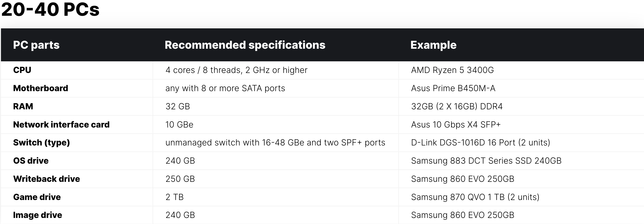Select the RAM row label
This screenshot has height=224, width=644.
[x=23, y=106]
